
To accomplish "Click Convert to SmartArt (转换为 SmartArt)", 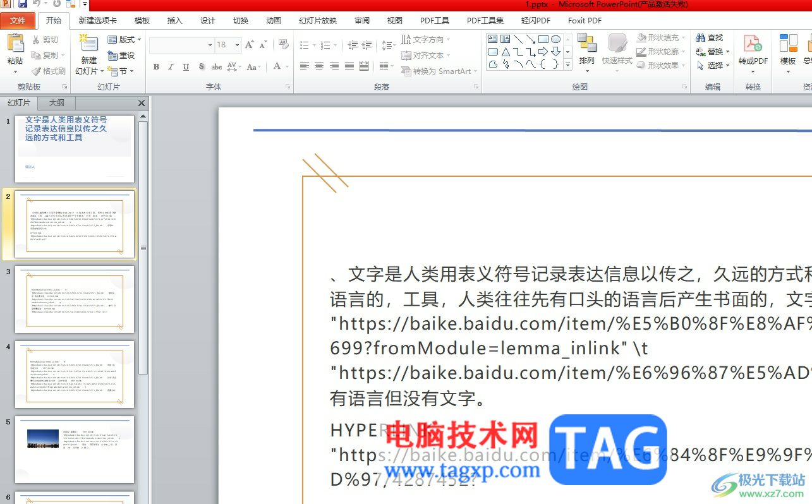I will (440, 71).
